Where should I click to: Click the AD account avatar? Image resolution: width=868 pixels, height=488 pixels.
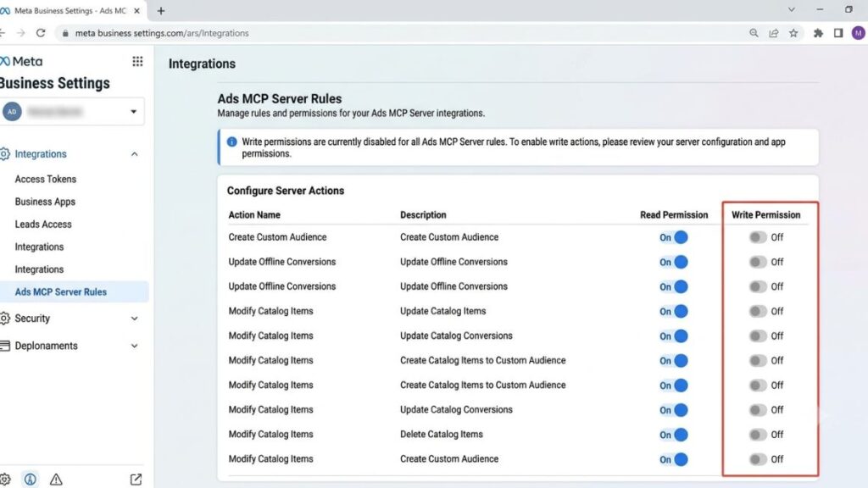click(12, 111)
